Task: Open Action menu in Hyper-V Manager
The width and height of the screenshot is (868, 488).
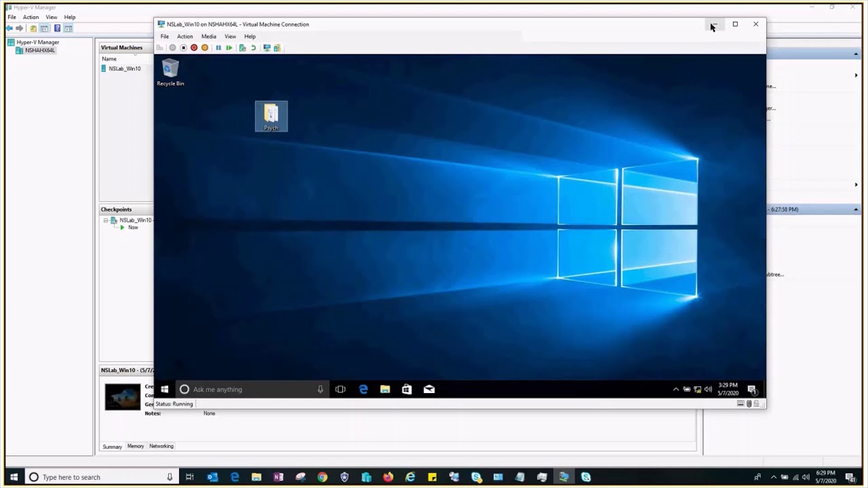Action: (31, 17)
